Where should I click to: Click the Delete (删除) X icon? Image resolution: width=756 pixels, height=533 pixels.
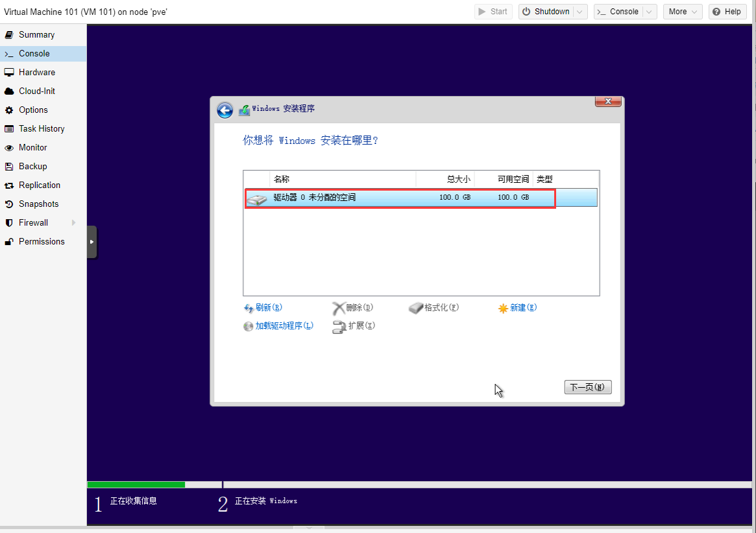[x=338, y=308]
